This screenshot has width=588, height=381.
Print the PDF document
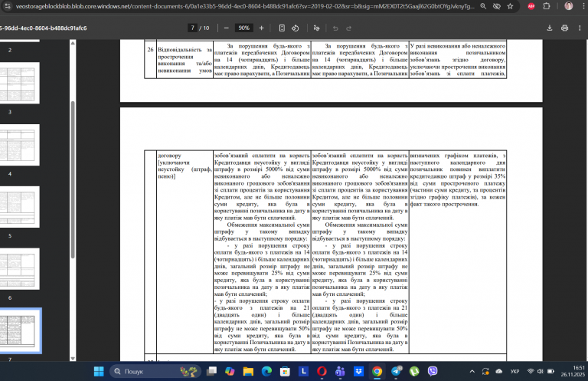click(x=564, y=28)
